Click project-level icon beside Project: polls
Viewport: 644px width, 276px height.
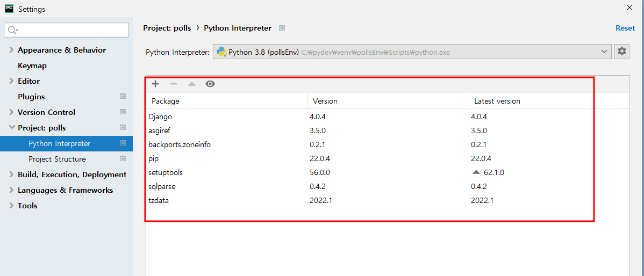(123, 128)
